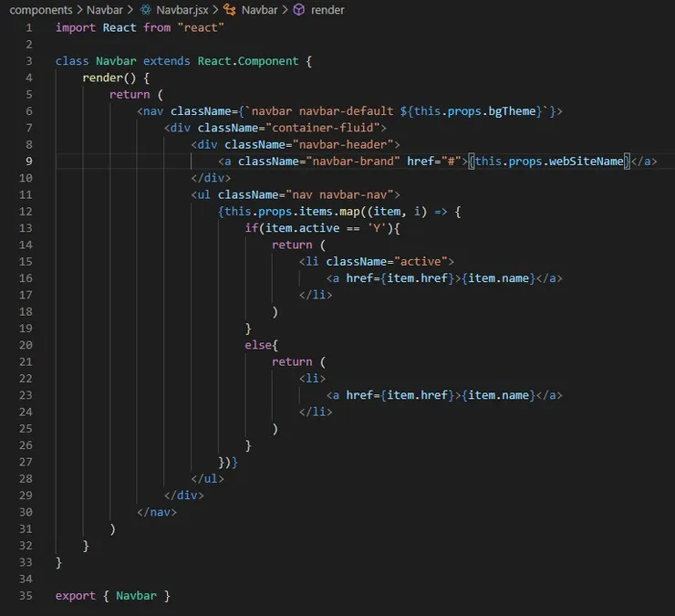The width and height of the screenshot is (675, 616).
Task: Click the closing '</li>' on line 17
Action: pyautogui.click(x=316, y=295)
